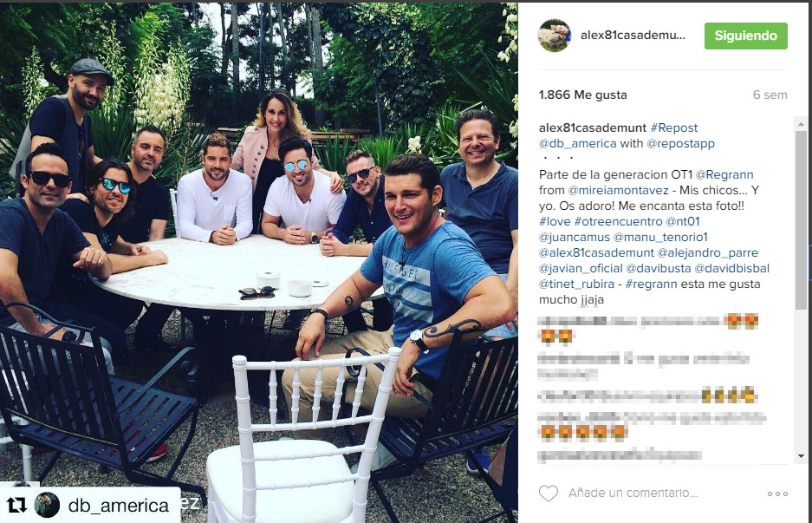Toggle the green Siguiendo follow button
The height and width of the screenshot is (523, 812).
[x=746, y=36]
